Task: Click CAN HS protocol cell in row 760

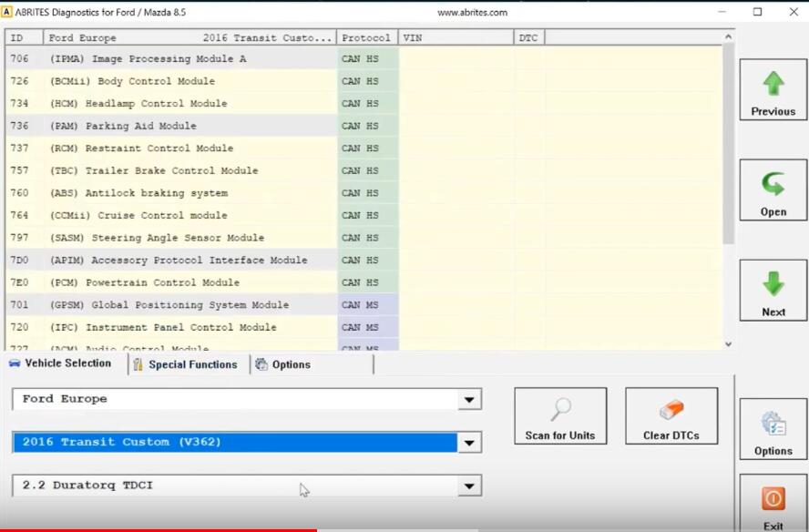Action: pyautogui.click(x=367, y=193)
